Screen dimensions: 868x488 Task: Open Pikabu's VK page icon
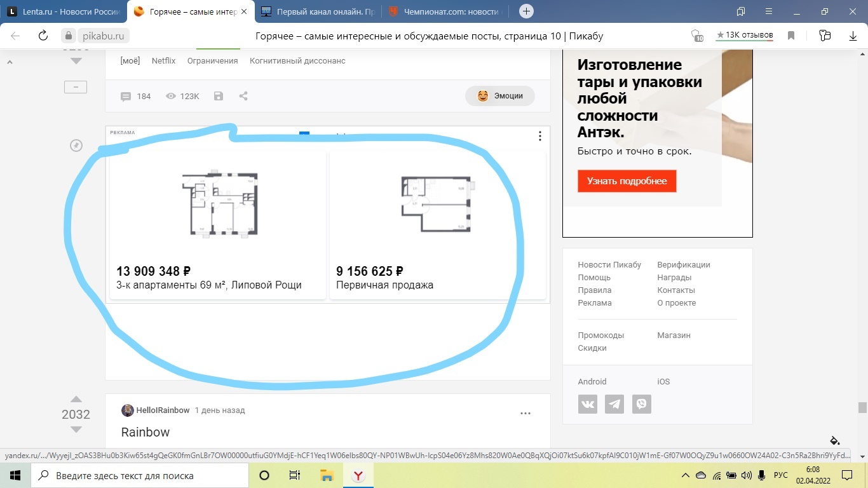(588, 404)
